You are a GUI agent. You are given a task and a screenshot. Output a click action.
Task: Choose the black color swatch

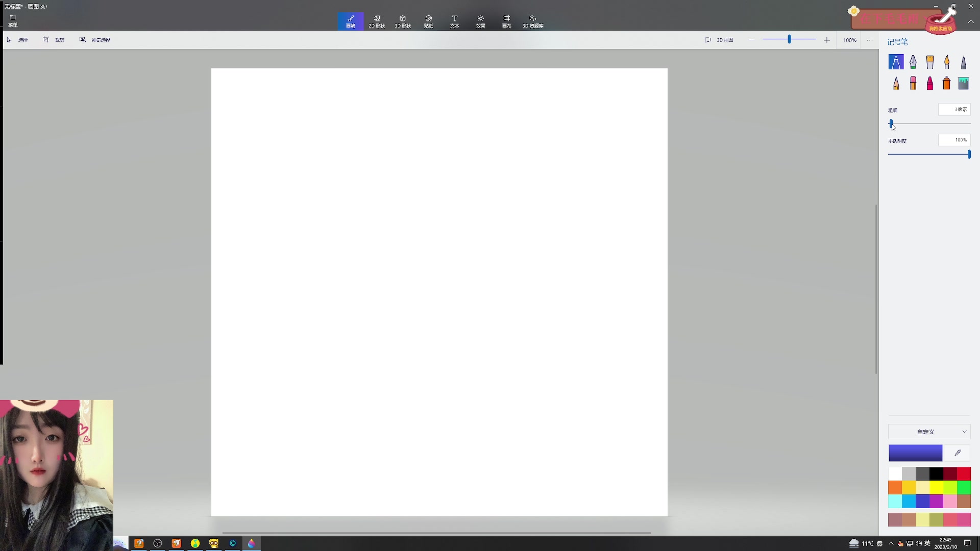pyautogui.click(x=936, y=473)
